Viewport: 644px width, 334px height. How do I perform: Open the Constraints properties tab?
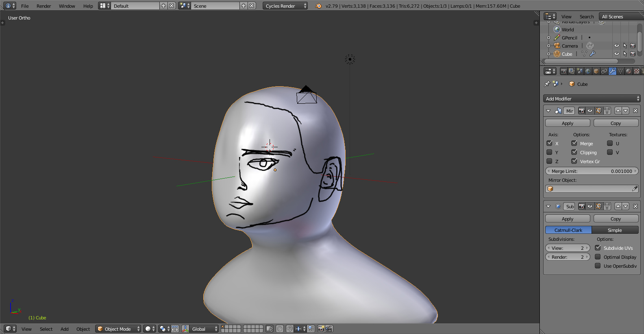(604, 71)
